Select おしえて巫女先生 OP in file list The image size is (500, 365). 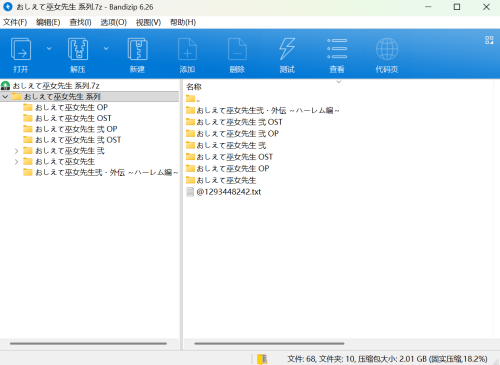pos(233,168)
